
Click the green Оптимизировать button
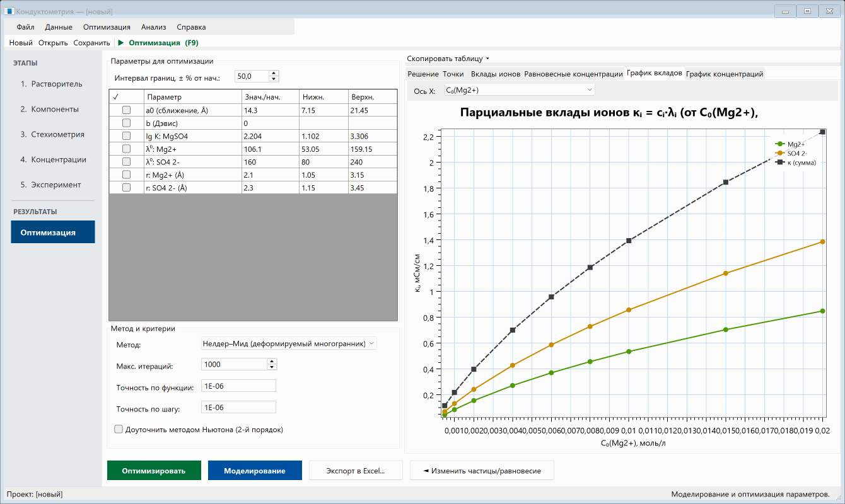pos(154,471)
